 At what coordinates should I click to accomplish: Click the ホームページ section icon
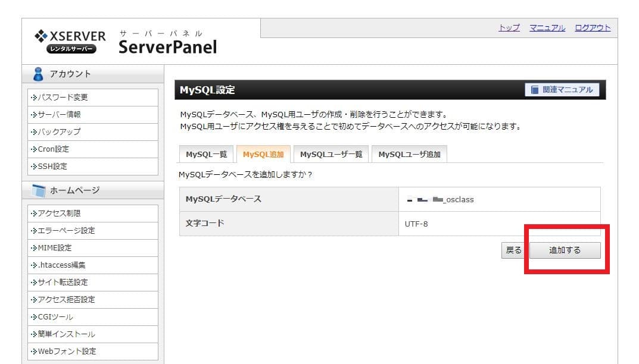[39, 191]
